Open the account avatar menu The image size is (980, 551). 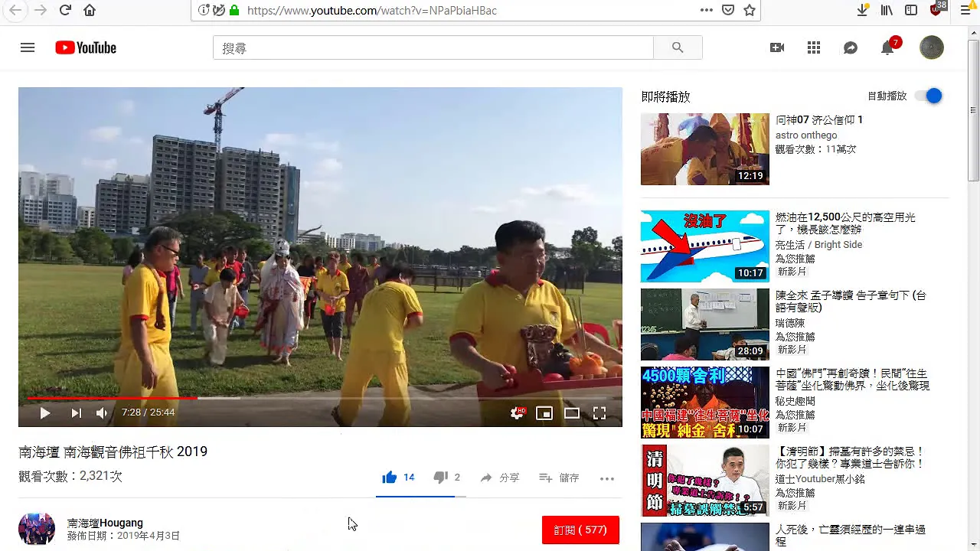[932, 47]
